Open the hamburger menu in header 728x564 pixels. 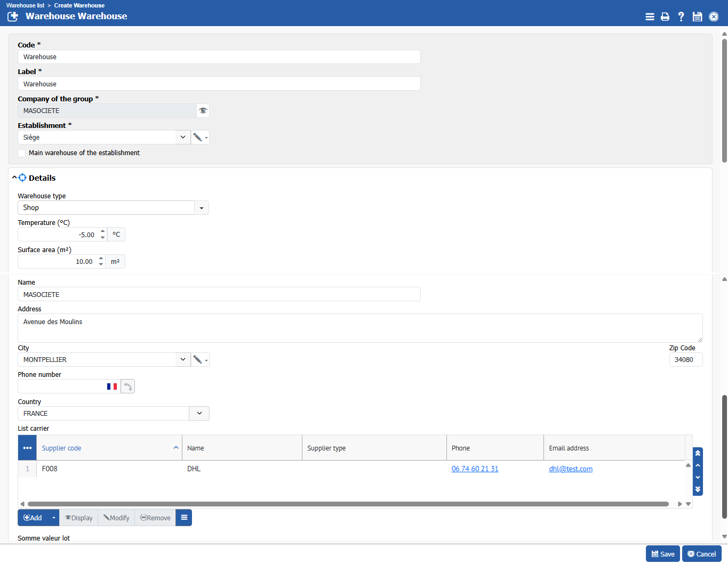(x=650, y=17)
